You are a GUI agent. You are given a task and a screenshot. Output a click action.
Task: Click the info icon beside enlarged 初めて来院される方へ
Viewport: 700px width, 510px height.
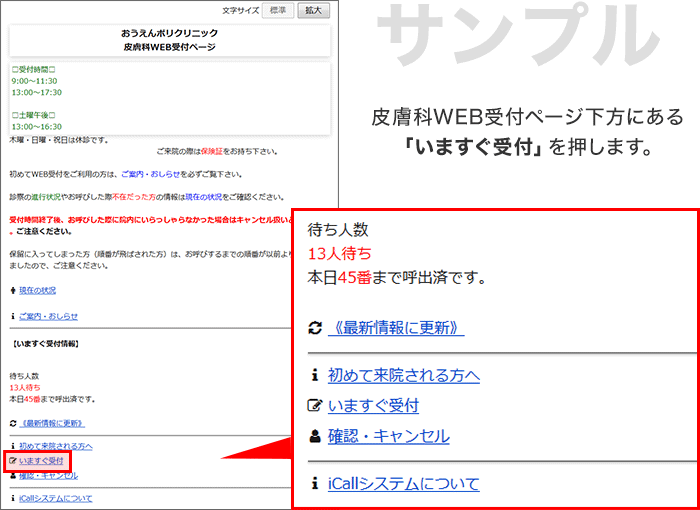tap(315, 376)
